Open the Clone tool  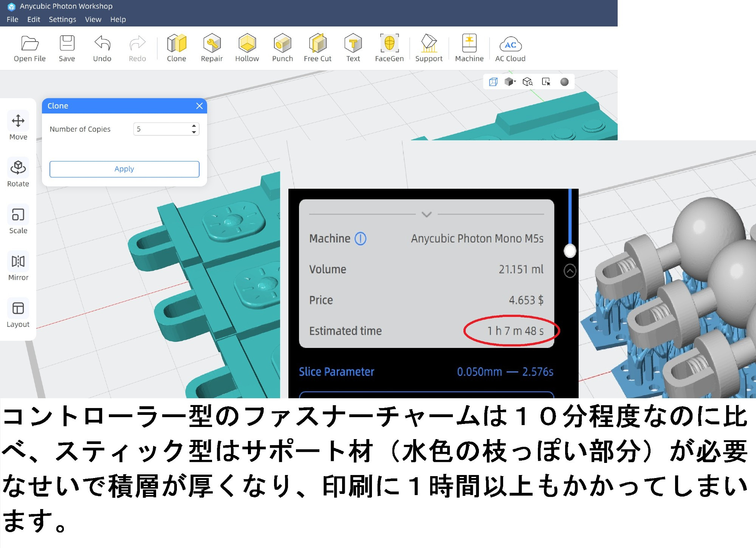177,48
